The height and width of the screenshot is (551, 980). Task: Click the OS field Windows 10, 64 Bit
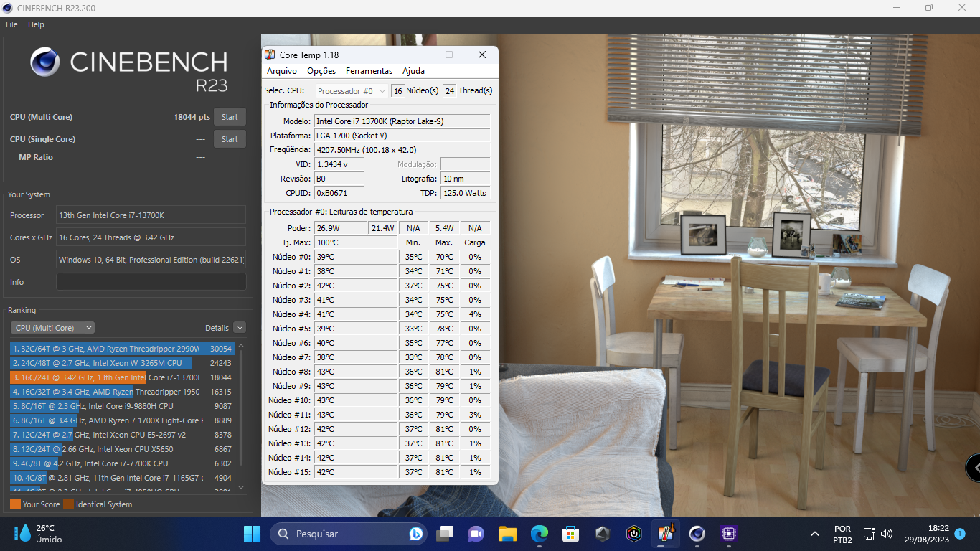click(151, 260)
